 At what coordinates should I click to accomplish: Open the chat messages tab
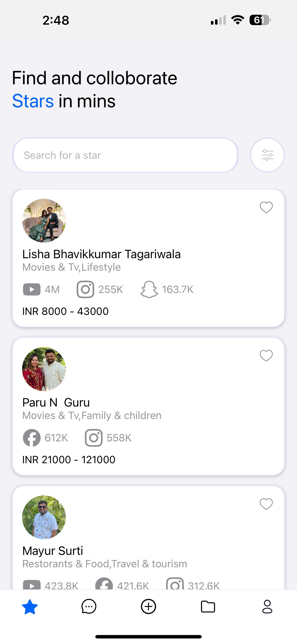click(x=89, y=607)
